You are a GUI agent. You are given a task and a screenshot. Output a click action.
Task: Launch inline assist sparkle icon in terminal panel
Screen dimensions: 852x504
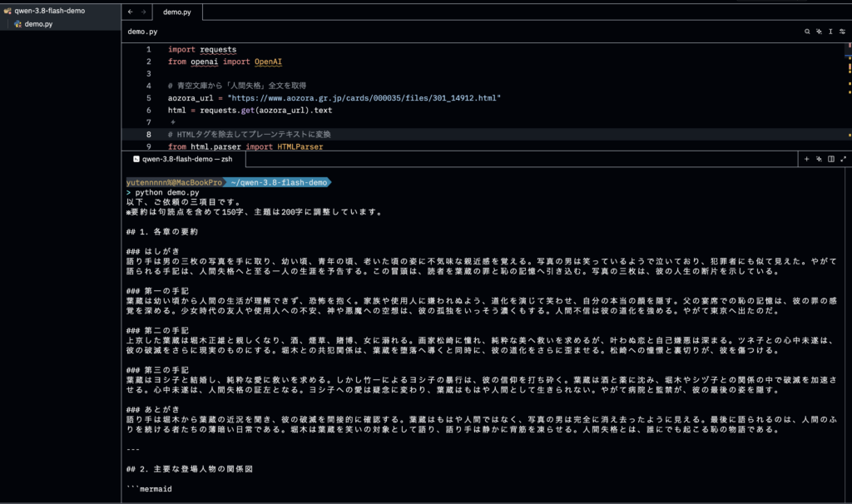[819, 159]
